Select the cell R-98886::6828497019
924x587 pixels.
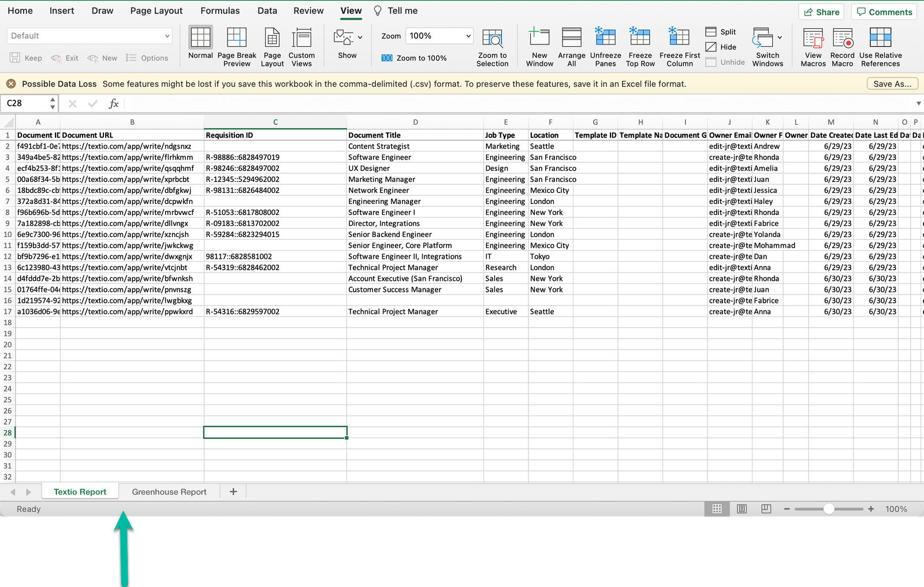(275, 157)
